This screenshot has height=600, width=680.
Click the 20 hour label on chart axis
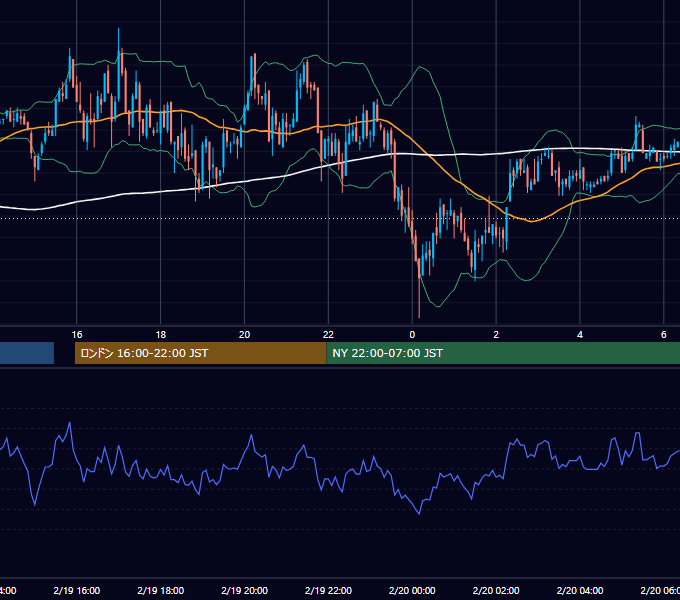pos(245,335)
